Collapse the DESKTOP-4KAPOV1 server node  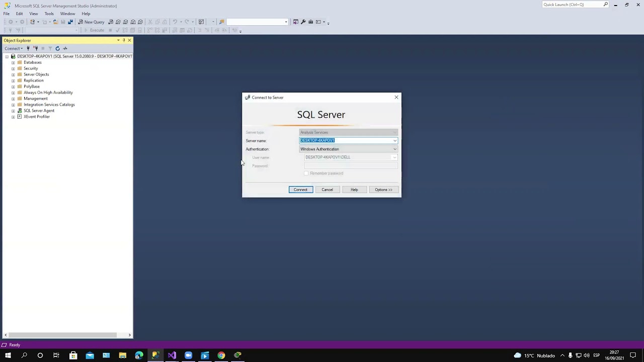coord(7,56)
